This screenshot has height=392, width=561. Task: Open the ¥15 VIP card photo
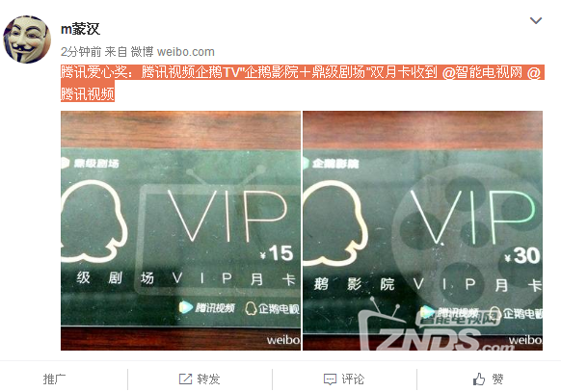click(180, 230)
